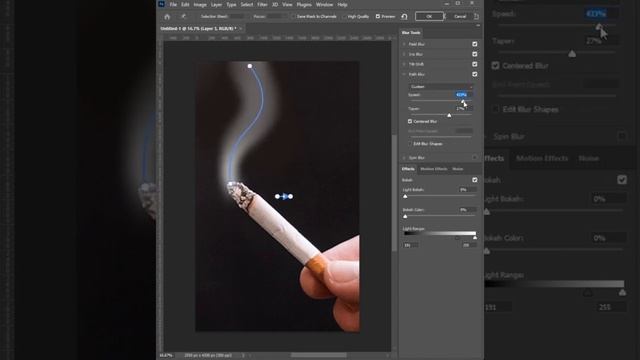The image size is (640, 360).
Task: Click Light Range white point handle
Action: (475, 238)
